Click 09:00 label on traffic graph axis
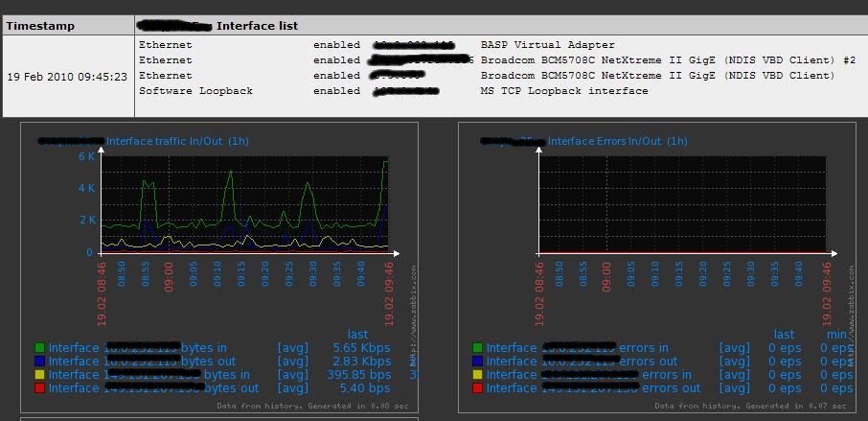This screenshot has height=421, width=868. click(x=169, y=276)
